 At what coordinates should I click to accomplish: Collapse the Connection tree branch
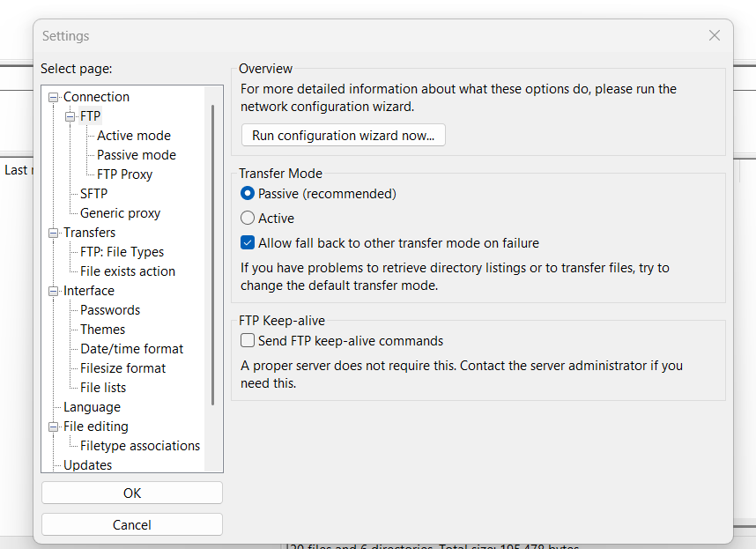54,96
